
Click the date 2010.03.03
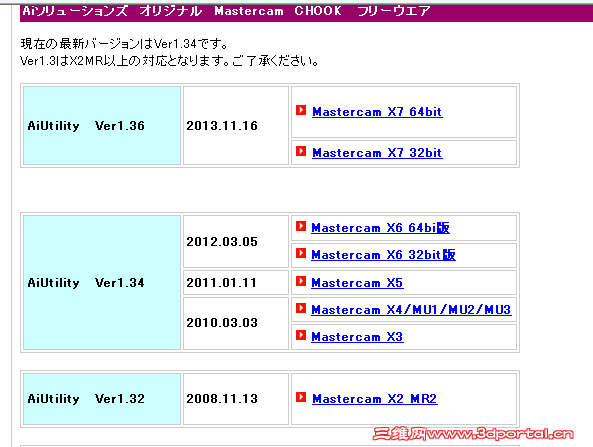[x=222, y=323]
